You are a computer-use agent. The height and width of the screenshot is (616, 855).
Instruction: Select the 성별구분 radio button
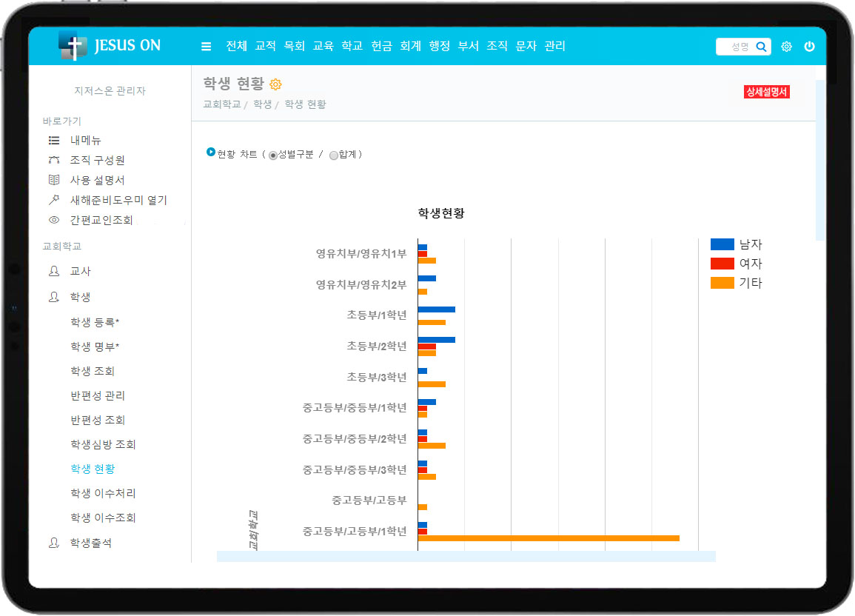(273, 155)
